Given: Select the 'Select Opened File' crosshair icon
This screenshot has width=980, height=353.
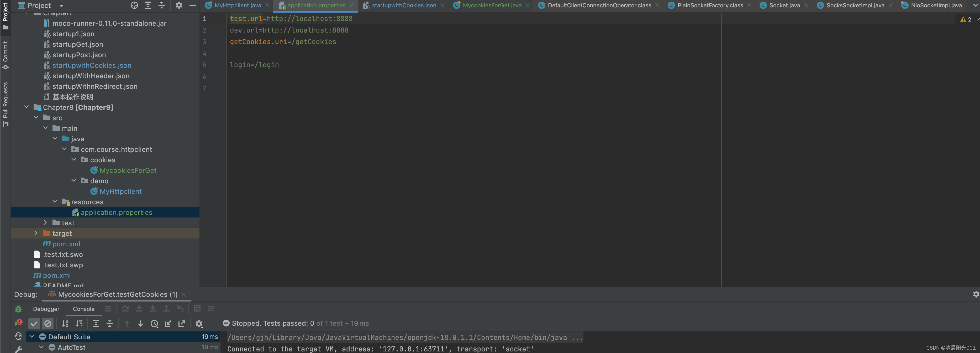Looking at the screenshot, I should tap(134, 5).
